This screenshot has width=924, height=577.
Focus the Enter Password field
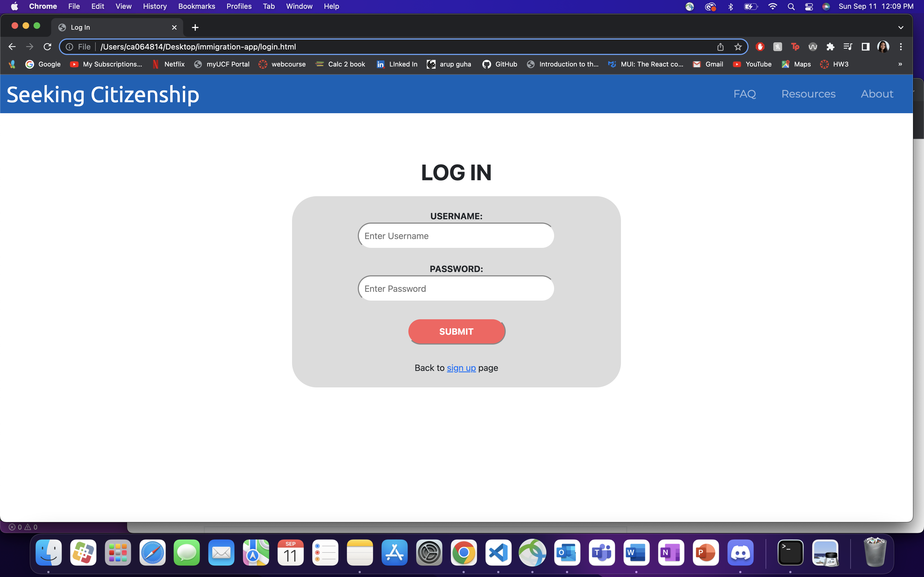point(456,288)
